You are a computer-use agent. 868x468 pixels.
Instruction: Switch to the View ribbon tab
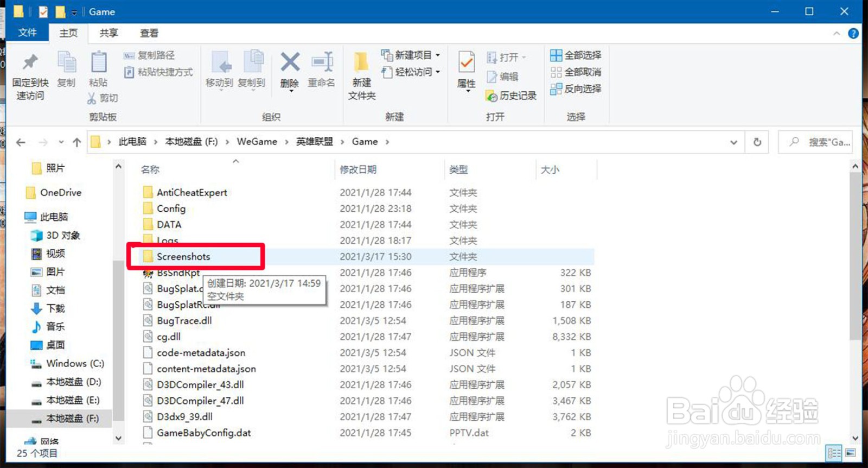click(x=149, y=33)
